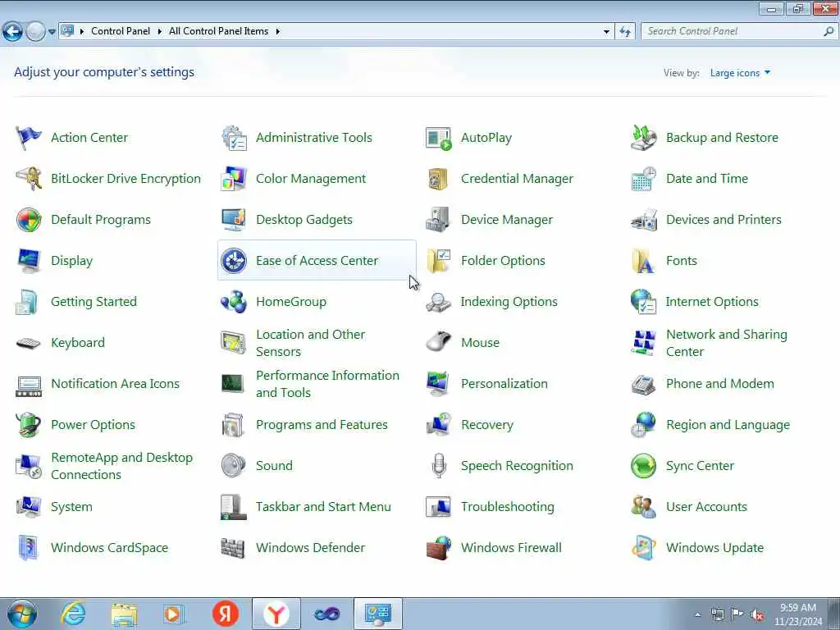The width and height of the screenshot is (840, 630).
Task: Click All Control Panel Items breadcrumb
Action: pos(218,31)
